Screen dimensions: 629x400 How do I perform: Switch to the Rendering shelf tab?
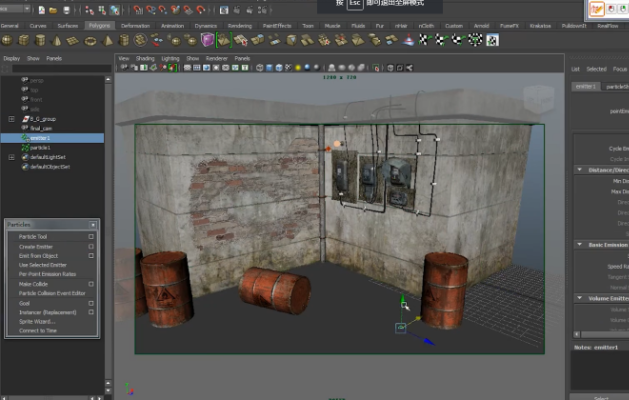[x=240, y=26]
